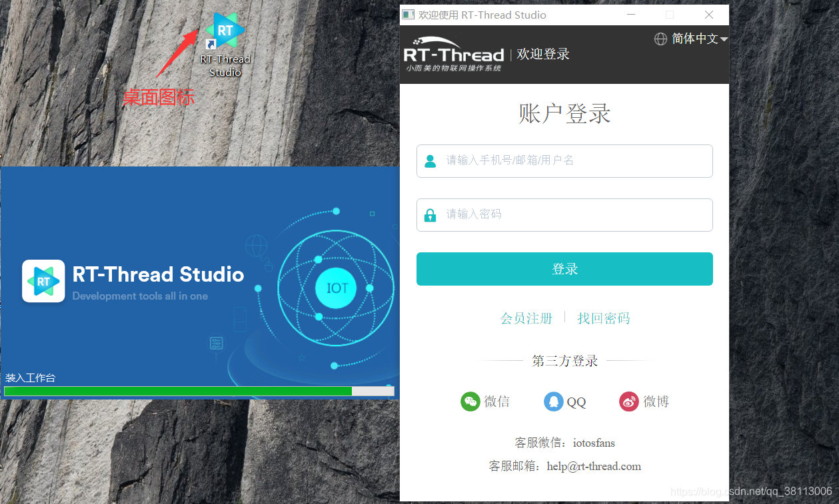This screenshot has width=839, height=504.
Task: Click 'Development tools all in one' splash subtitle
Action: click(140, 296)
